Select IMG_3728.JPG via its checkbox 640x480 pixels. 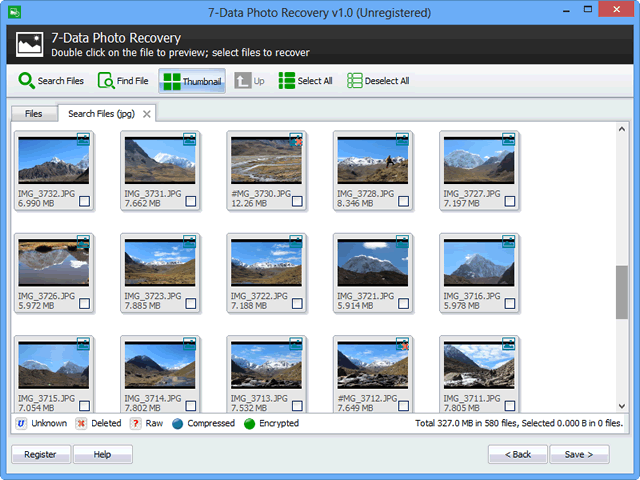(x=403, y=201)
